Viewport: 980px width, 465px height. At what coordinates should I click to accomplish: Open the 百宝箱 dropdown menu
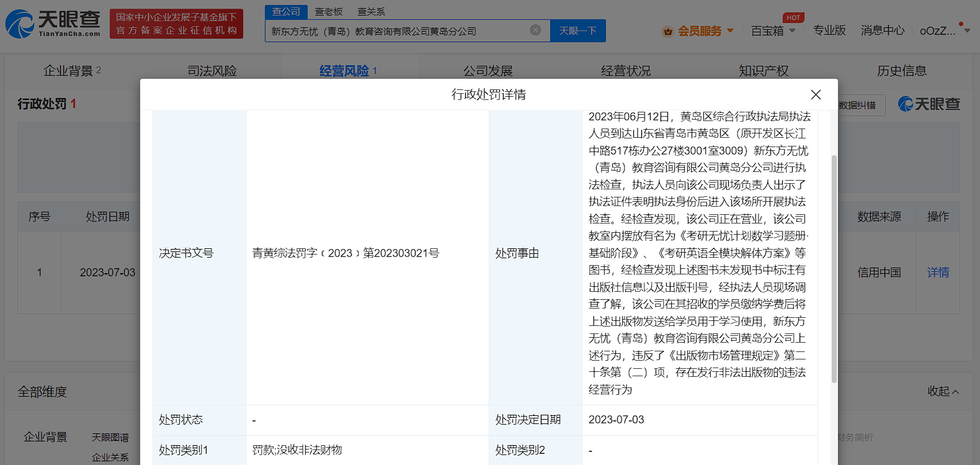click(x=773, y=30)
